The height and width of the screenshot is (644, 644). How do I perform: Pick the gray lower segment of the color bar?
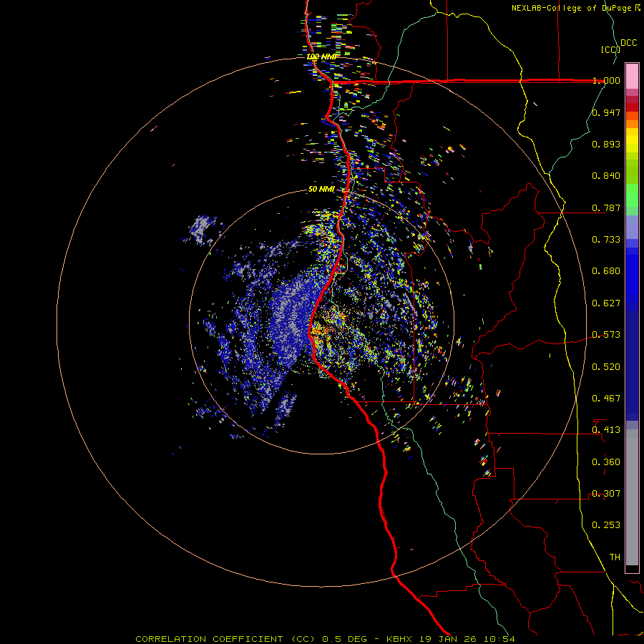(x=632, y=497)
